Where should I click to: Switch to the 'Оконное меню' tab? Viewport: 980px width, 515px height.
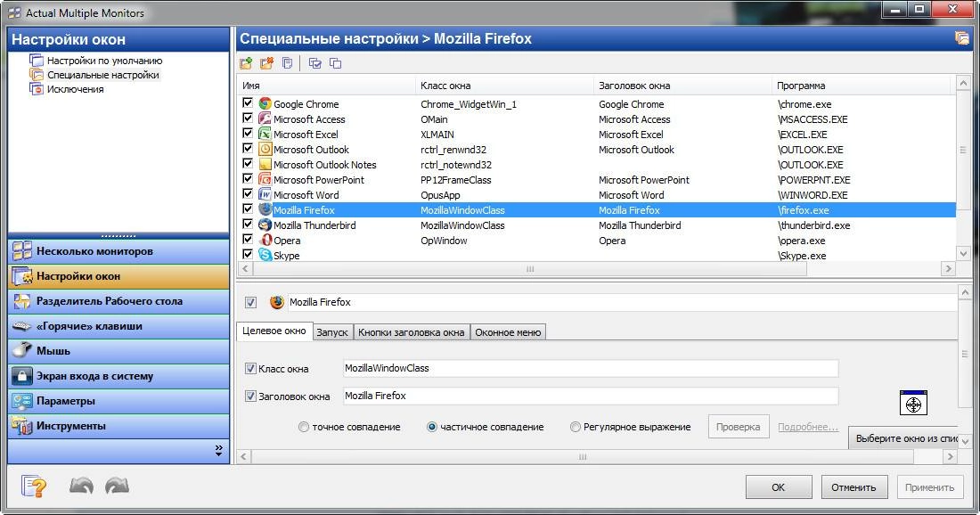click(x=508, y=332)
